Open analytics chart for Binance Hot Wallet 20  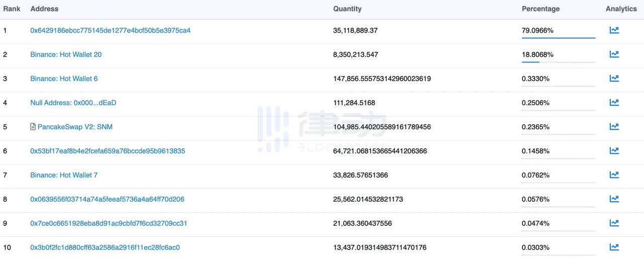coord(614,54)
